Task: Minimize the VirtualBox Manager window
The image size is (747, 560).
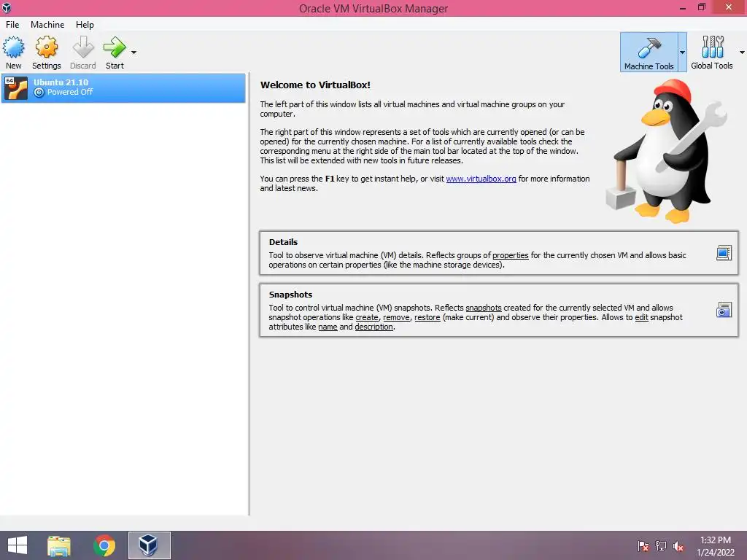Action: tap(683, 7)
